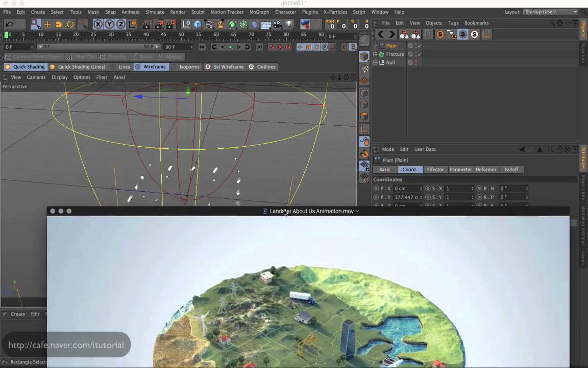Click the Undo arrow icon
588x368 pixels.
click(9, 25)
